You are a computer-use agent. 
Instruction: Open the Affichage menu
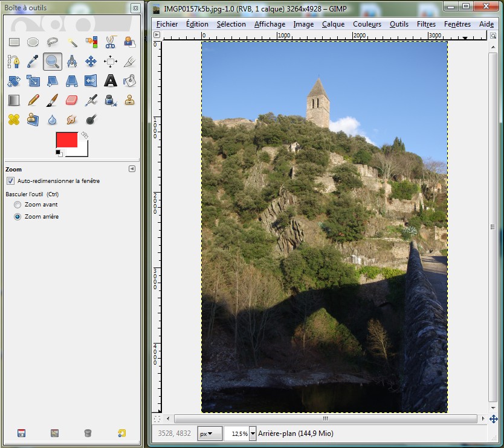[270, 24]
